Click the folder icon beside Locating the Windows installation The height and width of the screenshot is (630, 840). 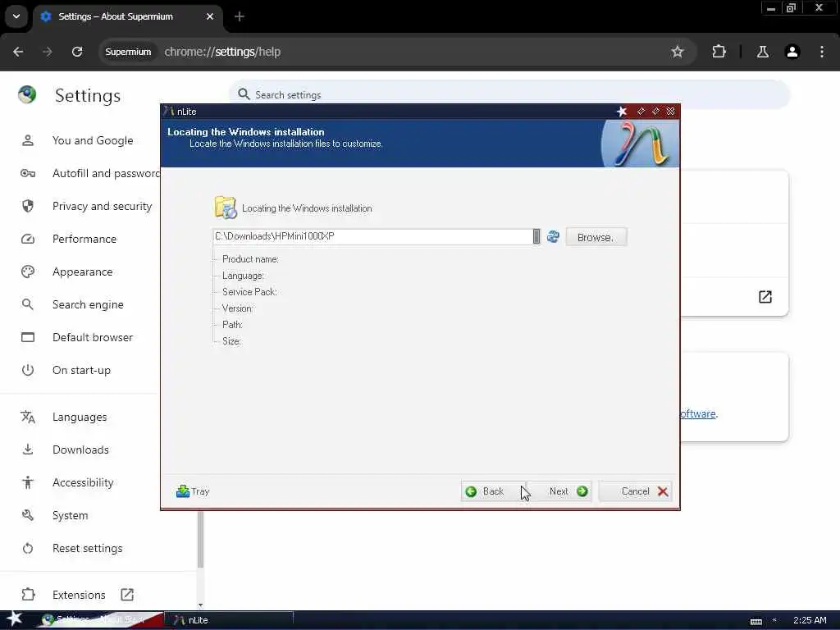(x=225, y=208)
